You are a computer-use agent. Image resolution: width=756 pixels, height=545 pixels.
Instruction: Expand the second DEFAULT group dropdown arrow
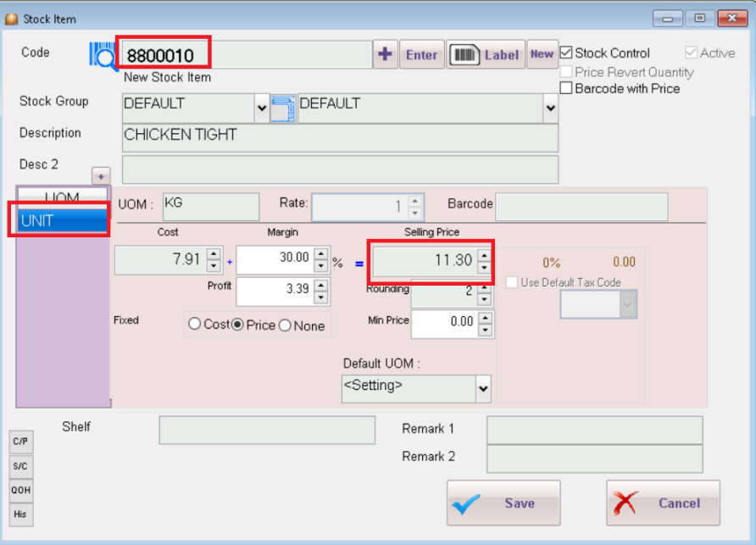point(550,108)
